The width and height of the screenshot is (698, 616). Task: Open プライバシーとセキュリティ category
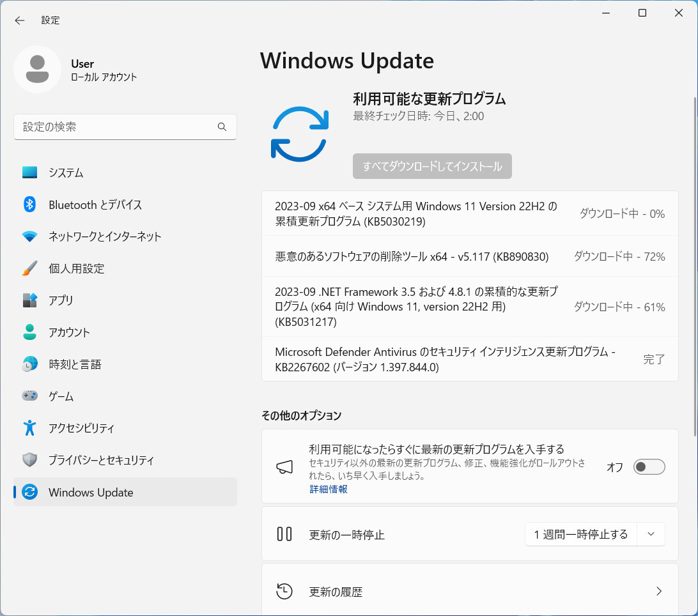(125, 460)
